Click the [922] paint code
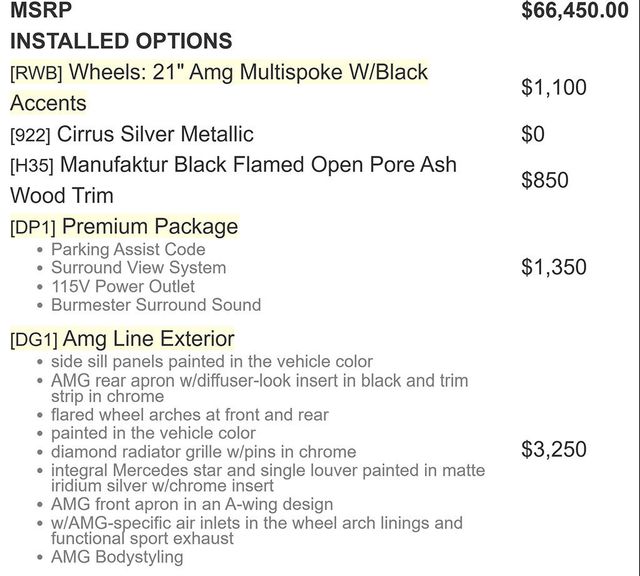This screenshot has width=640, height=576. [x=30, y=136]
